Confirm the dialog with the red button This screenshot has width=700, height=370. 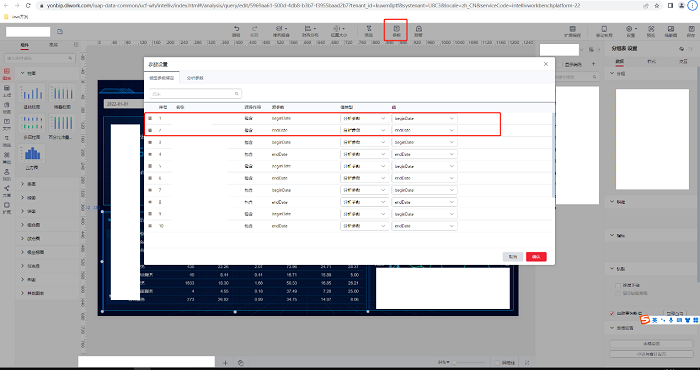536,257
